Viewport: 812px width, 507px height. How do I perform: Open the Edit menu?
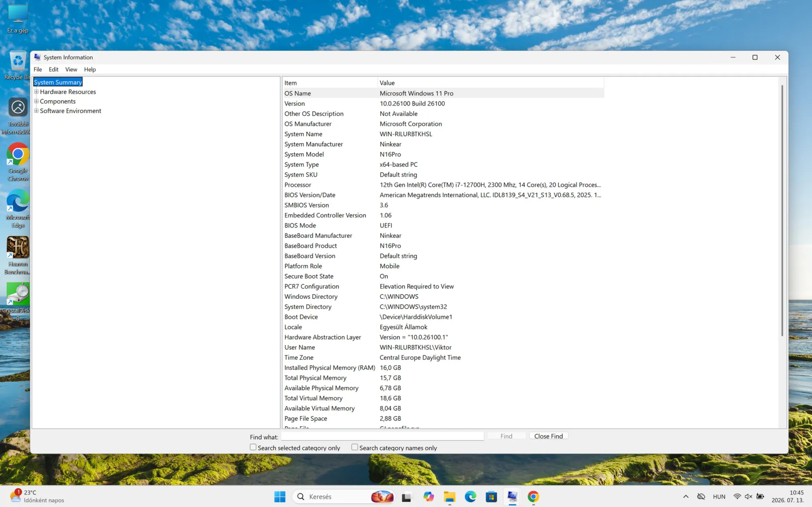point(54,69)
